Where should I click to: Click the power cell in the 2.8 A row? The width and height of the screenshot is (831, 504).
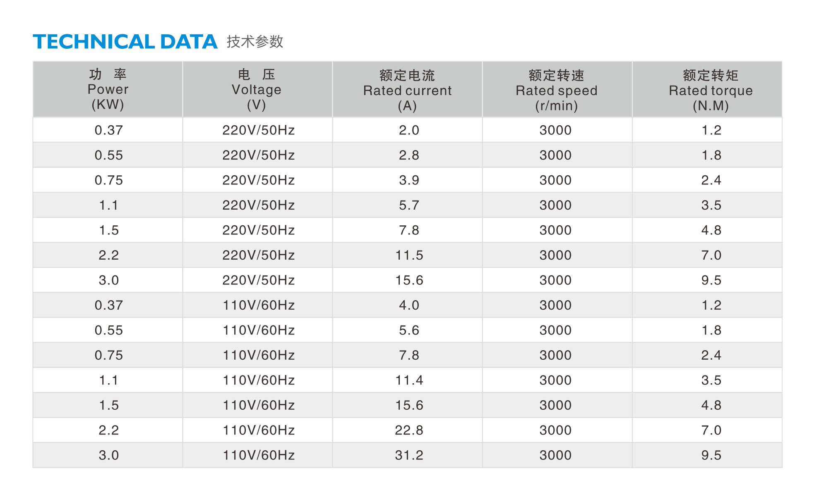pos(108,155)
